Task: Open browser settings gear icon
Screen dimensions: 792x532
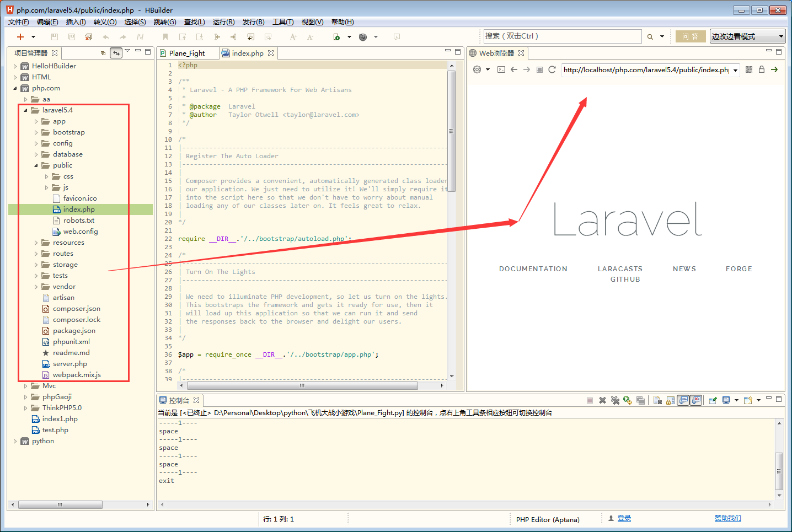Action: pos(477,69)
